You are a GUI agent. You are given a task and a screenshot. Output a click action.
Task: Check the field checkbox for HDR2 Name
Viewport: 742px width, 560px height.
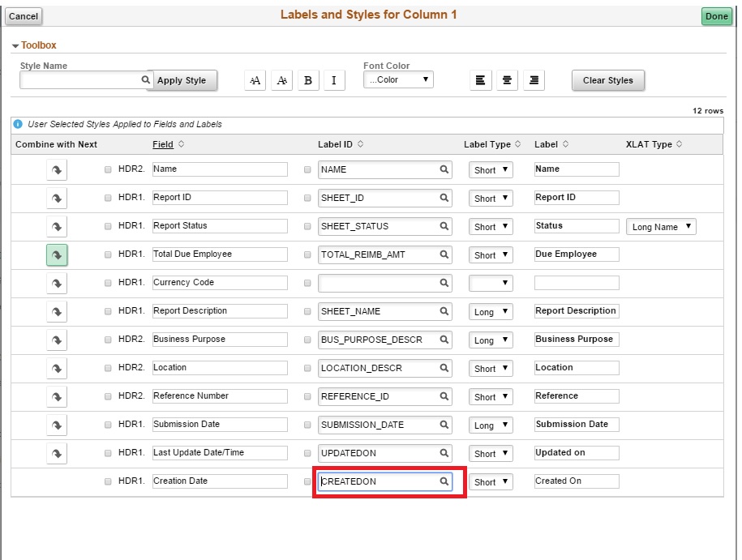(x=108, y=169)
